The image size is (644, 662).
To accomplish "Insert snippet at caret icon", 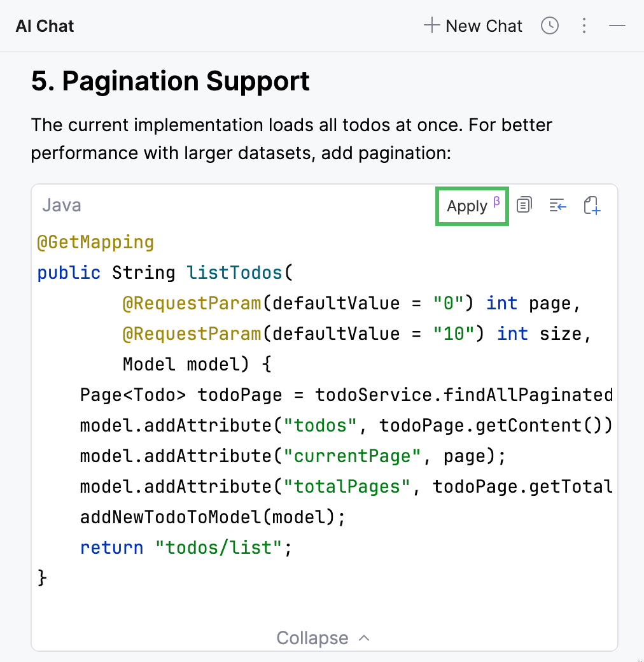I will 558,205.
